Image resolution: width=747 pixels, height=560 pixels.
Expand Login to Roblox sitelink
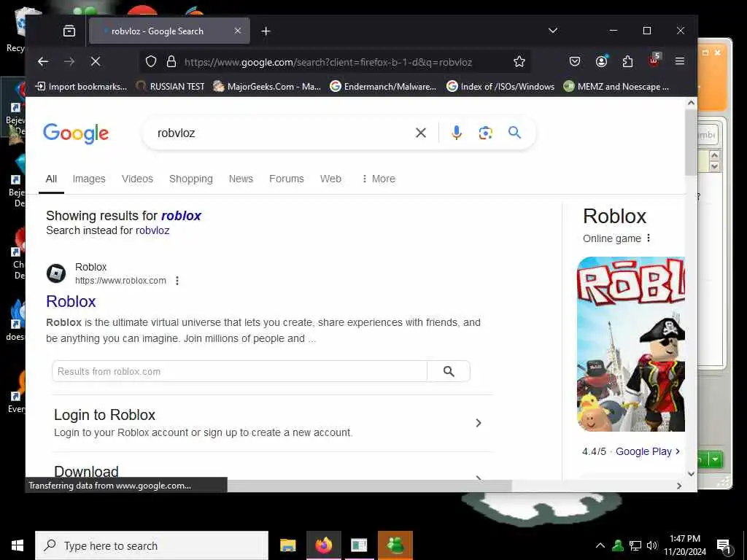tap(479, 423)
